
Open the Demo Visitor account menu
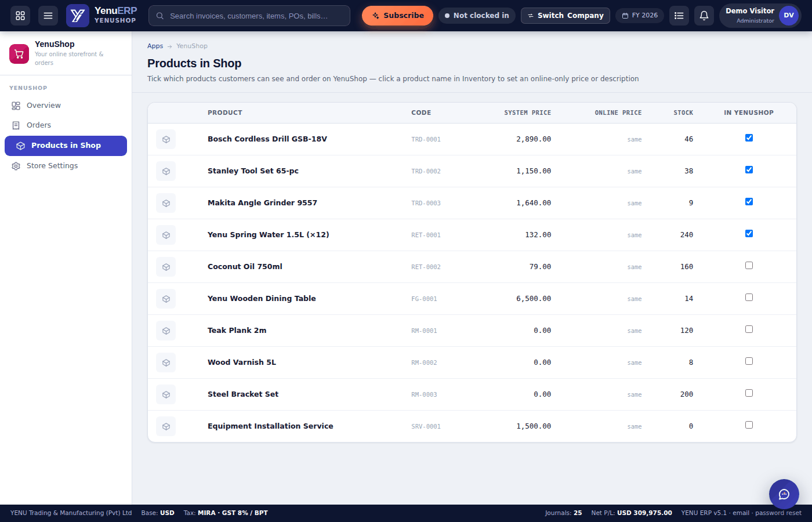pyautogui.click(x=760, y=16)
